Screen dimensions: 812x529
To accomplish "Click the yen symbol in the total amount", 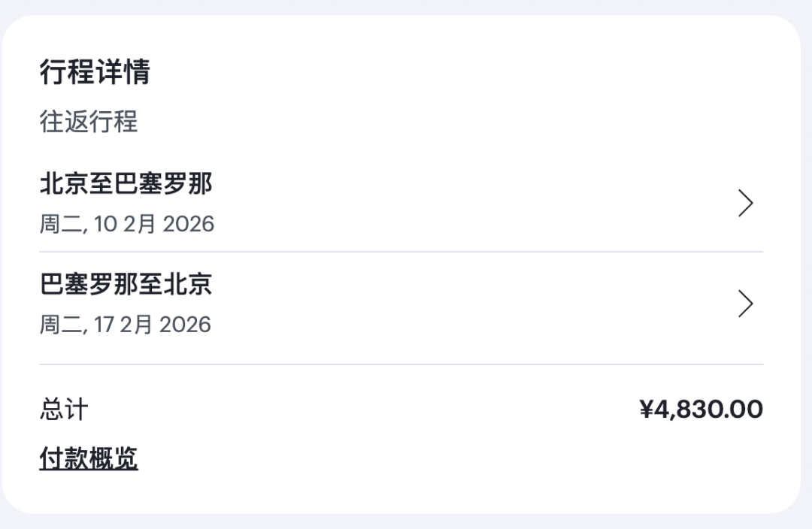I will (647, 409).
